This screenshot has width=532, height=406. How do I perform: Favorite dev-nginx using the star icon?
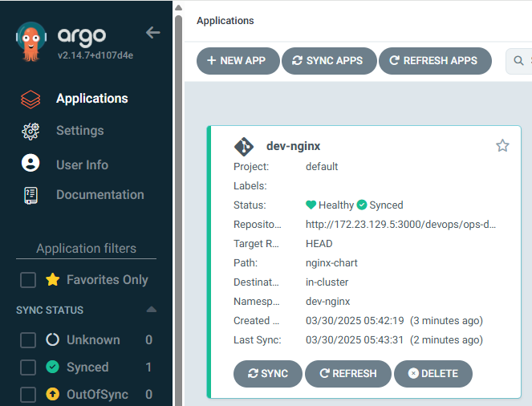tap(502, 146)
